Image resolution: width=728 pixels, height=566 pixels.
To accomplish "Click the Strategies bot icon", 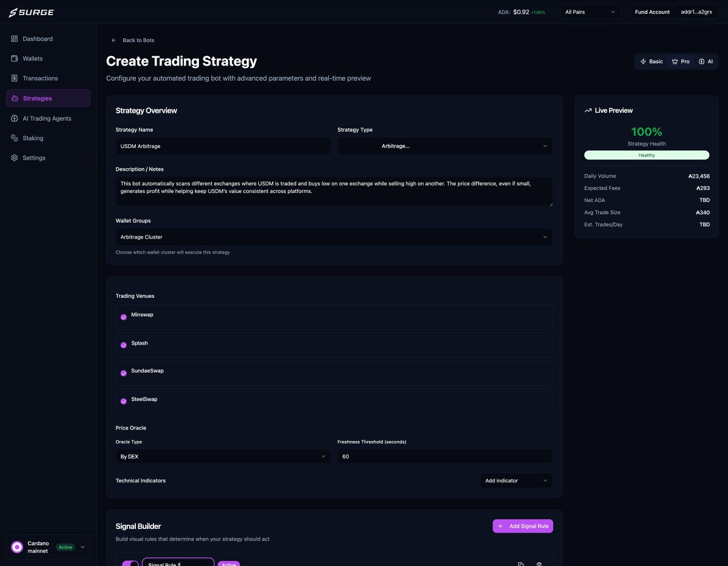I will [15, 98].
